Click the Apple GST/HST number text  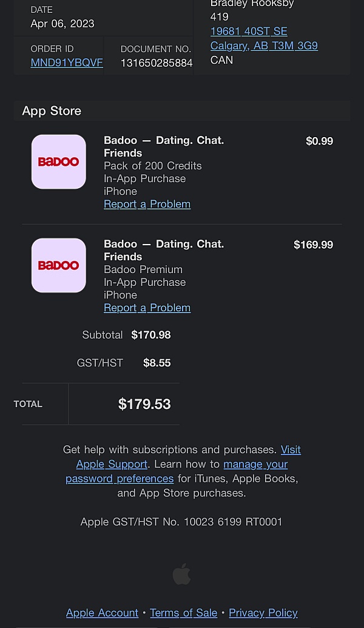click(x=181, y=522)
